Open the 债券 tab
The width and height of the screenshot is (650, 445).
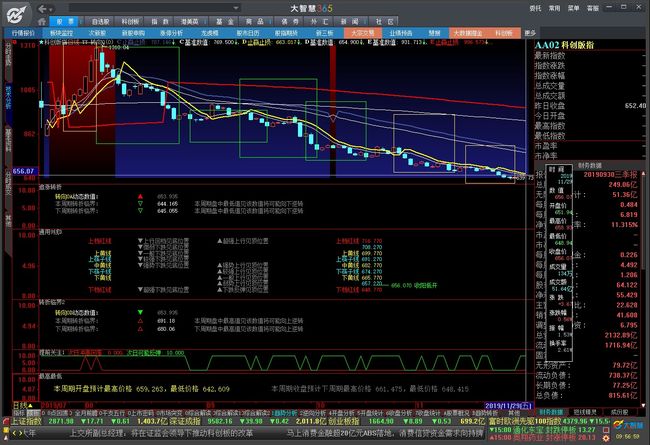click(290, 22)
